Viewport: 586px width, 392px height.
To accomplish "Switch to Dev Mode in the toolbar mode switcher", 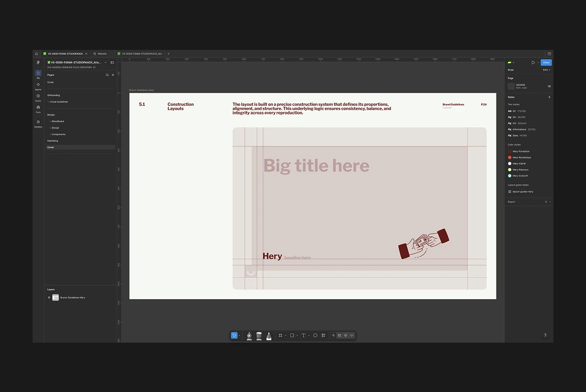I will pyautogui.click(x=352, y=335).
